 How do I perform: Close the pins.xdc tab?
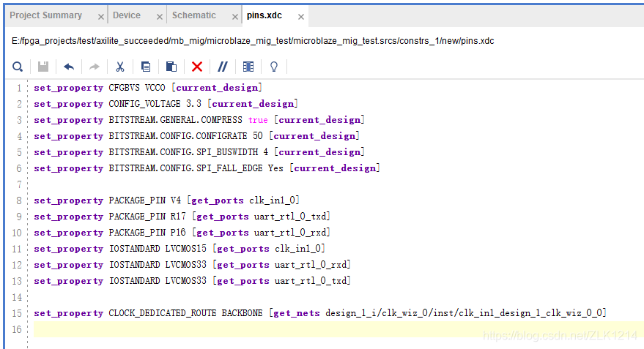click(301, 17)
